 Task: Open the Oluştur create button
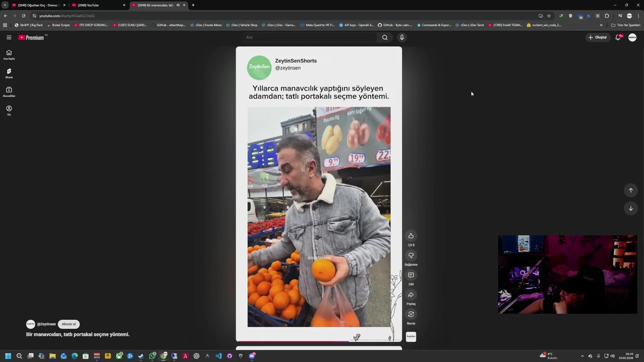point(598,37)
